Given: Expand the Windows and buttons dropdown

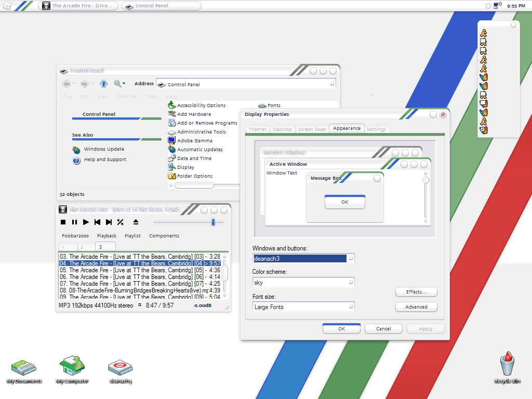Looking at the screenshot, I should tap(351, 259).
